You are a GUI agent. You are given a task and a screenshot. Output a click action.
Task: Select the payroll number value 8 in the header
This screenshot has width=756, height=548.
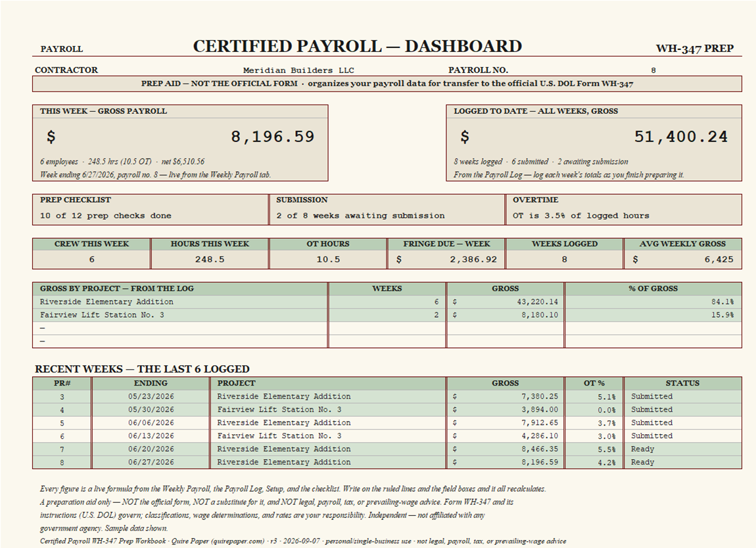[653, 70]
